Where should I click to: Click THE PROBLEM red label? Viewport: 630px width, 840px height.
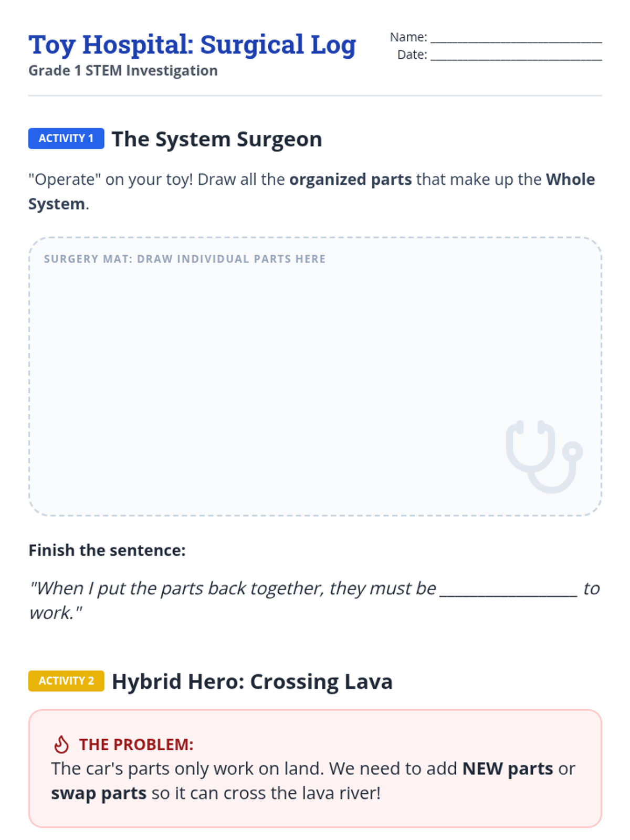point(136,744)
